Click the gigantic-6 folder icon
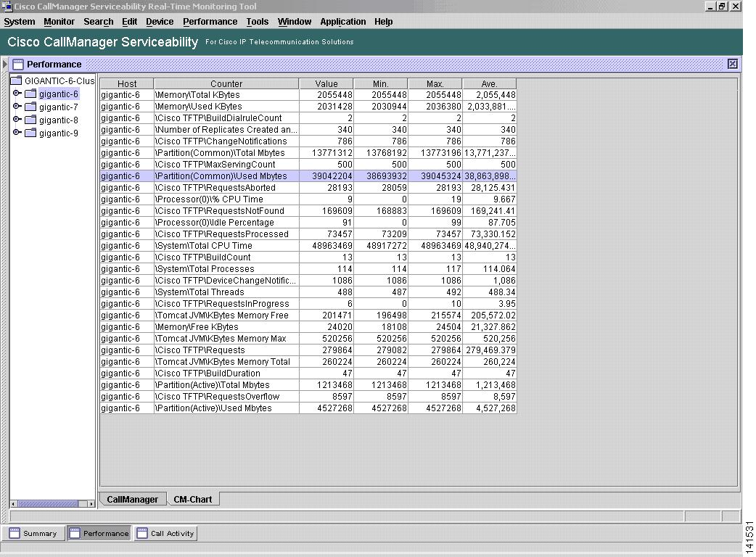Viewport: 756px width, 557px height. 30,94
